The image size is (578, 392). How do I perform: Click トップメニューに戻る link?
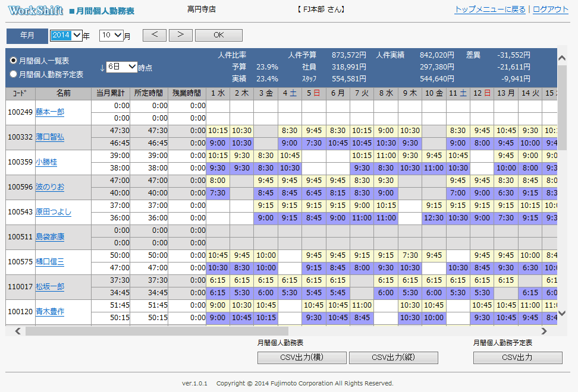pyautogui.click(x=490, y=10)
